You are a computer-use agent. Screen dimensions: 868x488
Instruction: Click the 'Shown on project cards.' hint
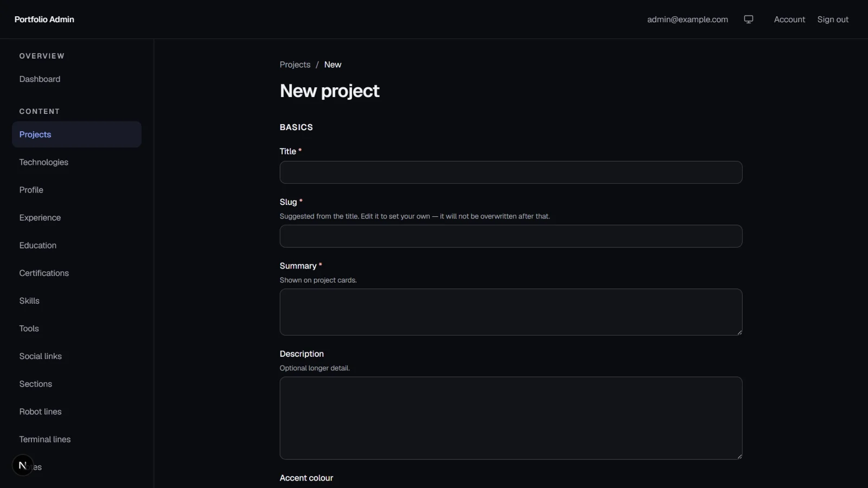tap(318, 280)
